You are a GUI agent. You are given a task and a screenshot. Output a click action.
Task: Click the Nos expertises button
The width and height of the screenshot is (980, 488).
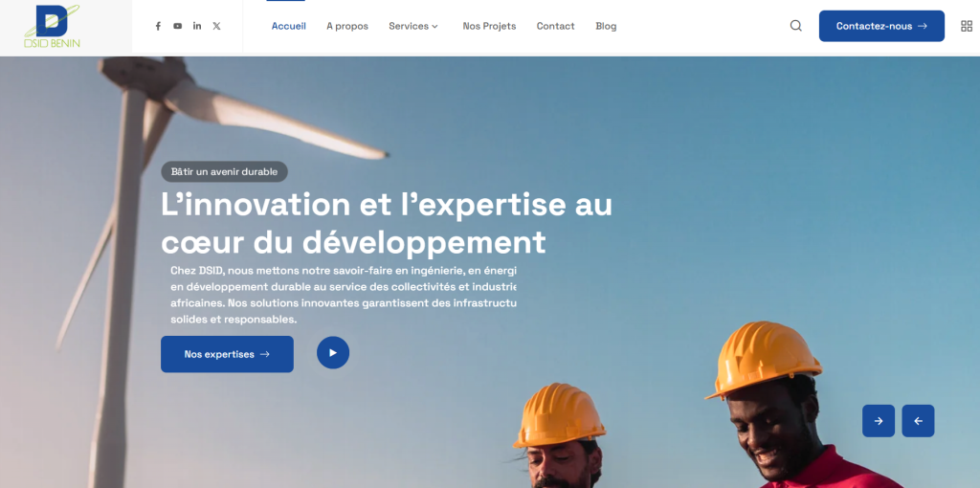pyautogui.click(x=227, y=354)
